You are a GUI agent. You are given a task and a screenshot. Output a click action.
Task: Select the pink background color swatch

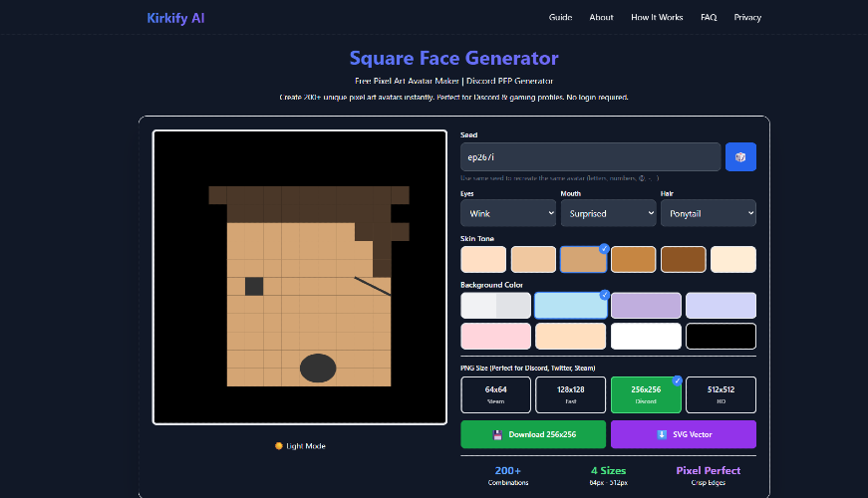495,336
